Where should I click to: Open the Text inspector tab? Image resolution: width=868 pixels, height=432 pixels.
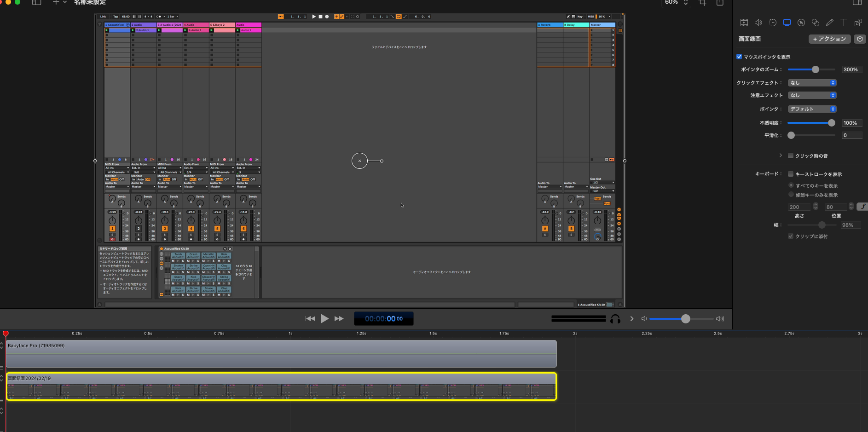844,23
